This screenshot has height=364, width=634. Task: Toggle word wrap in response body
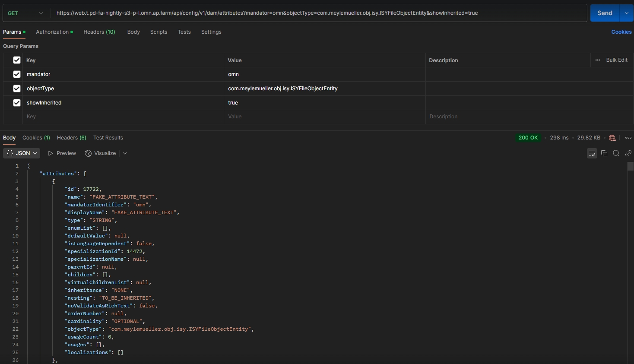[x=592, y=153]
